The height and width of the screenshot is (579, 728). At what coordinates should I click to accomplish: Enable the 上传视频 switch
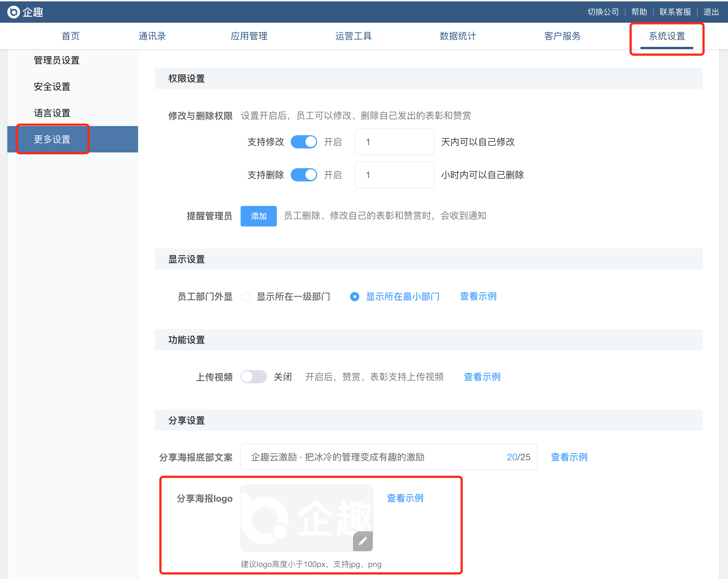253,377
